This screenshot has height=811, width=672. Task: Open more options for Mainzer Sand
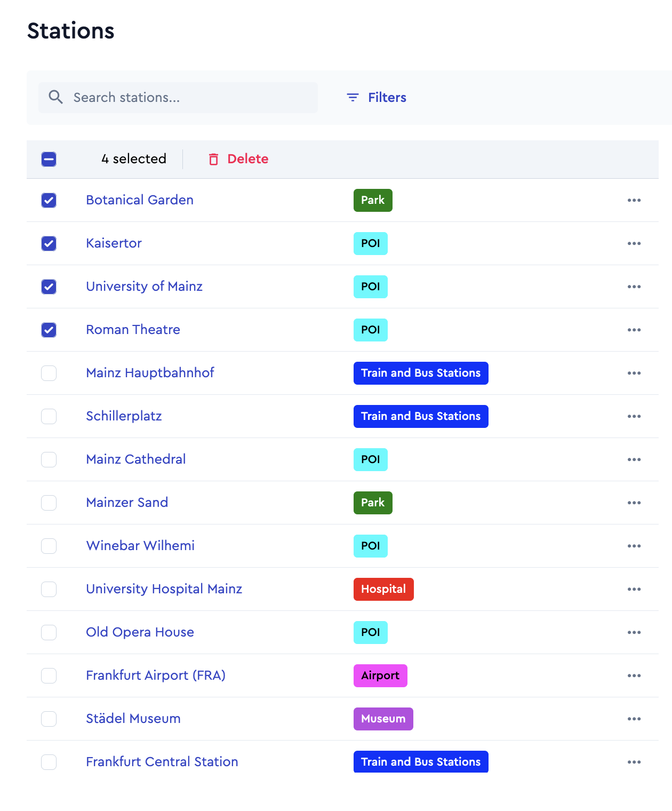634,503
